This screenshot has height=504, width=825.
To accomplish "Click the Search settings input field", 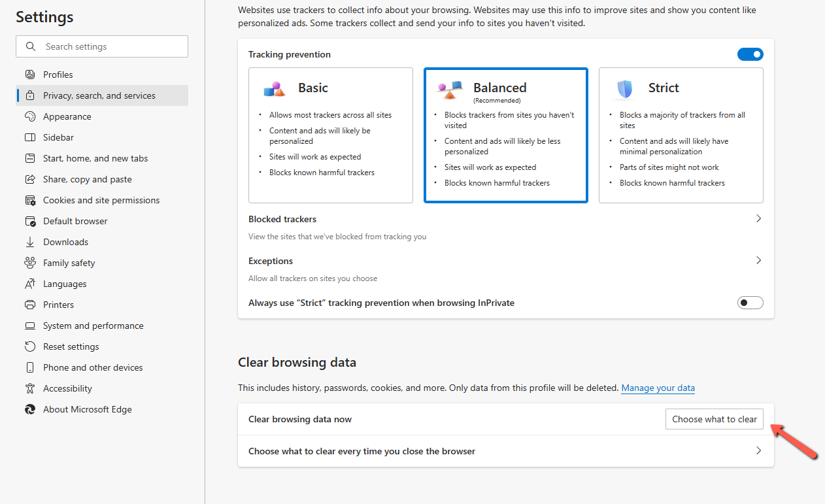I will coord(101,46).
